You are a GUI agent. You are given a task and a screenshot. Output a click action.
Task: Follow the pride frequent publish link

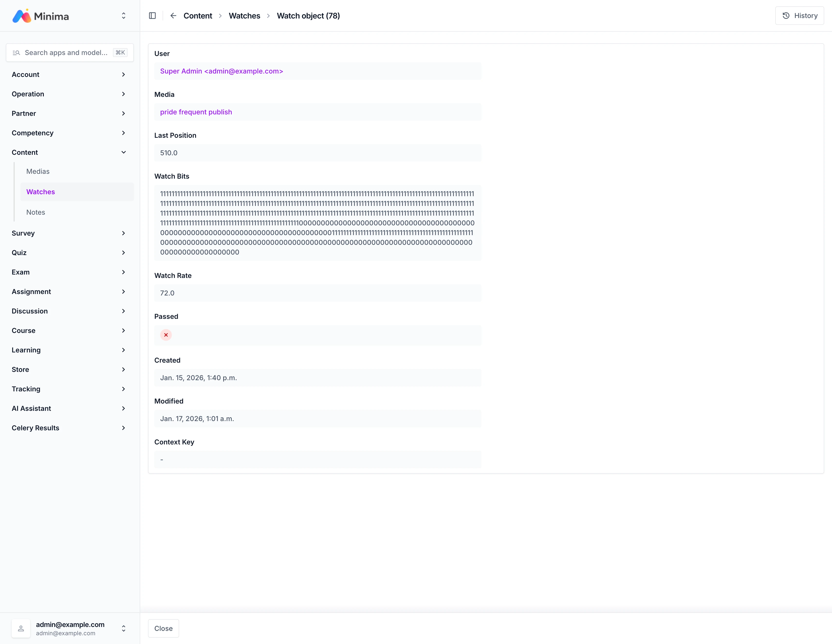(196, 112)
